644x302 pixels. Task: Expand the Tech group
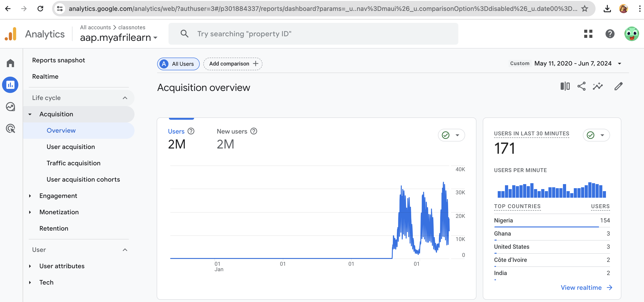30,282
